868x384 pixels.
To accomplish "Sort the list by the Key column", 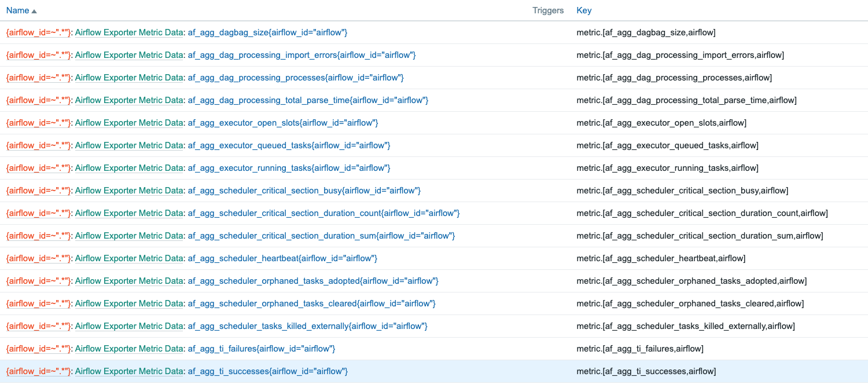I will click(x=584, y=10).
